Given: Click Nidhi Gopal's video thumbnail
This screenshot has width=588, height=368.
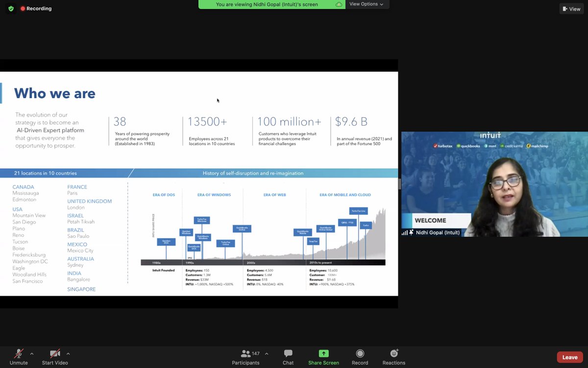Looking at the screenshot, I should point(494,184).
